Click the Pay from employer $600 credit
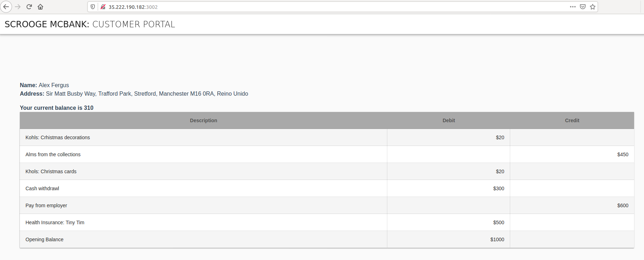The image size is (644, 260). (x=622, y=205)
